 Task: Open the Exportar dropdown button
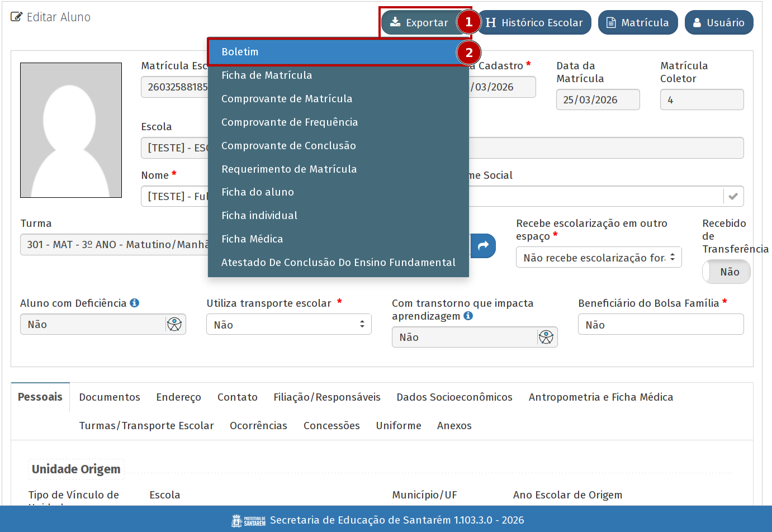pos(419,23)
